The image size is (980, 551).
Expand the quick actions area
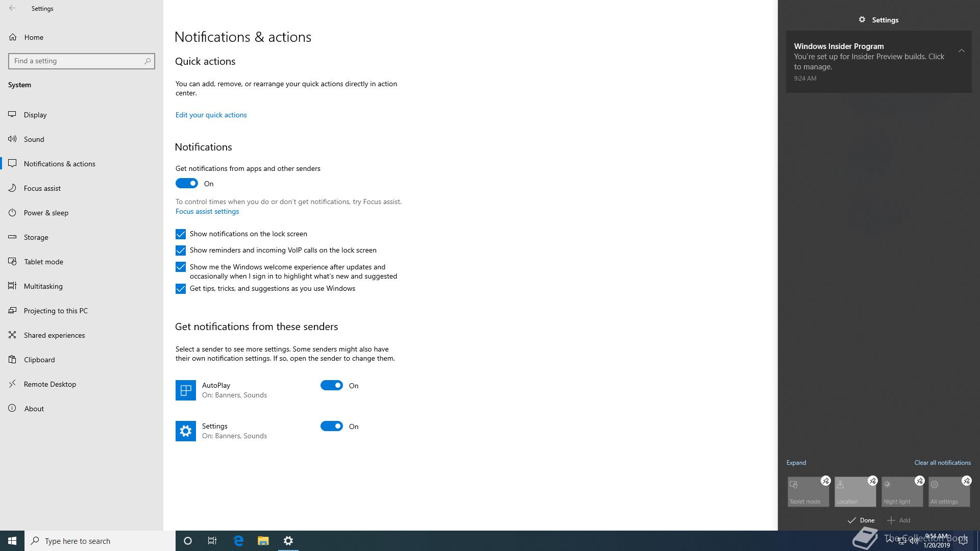(x=796, y=463)
